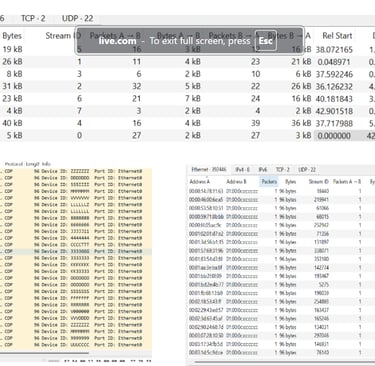Open the IPv4 tab in bottom-right conversations window
Image resolution: width=375 pixels, height=366 pixels.
coord(242,170)
